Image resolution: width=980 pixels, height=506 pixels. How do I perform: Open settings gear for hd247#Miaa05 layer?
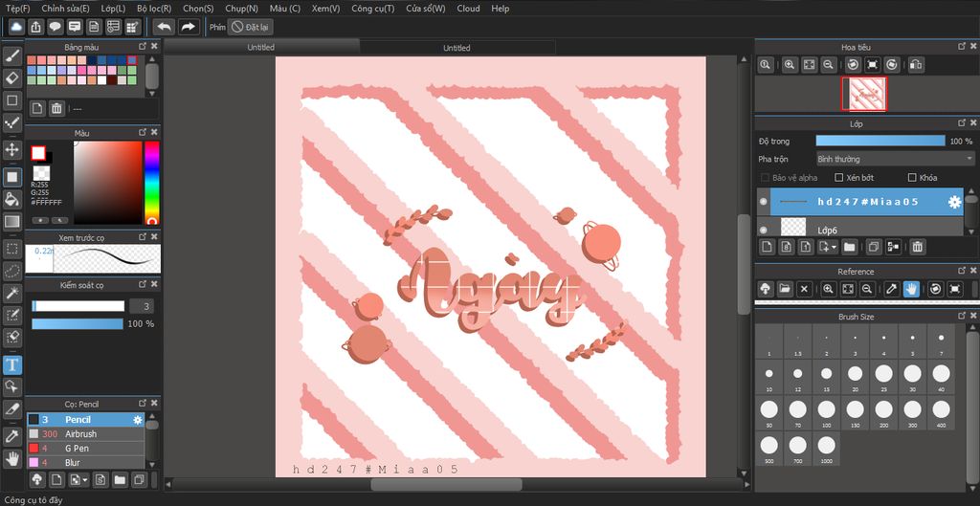(x=954, y=202)
